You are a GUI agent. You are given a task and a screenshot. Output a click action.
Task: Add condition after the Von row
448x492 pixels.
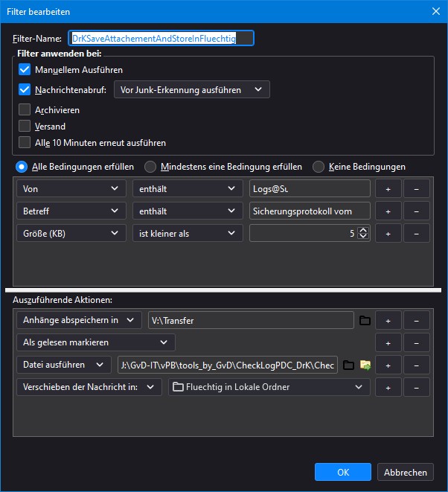[388, 188]
